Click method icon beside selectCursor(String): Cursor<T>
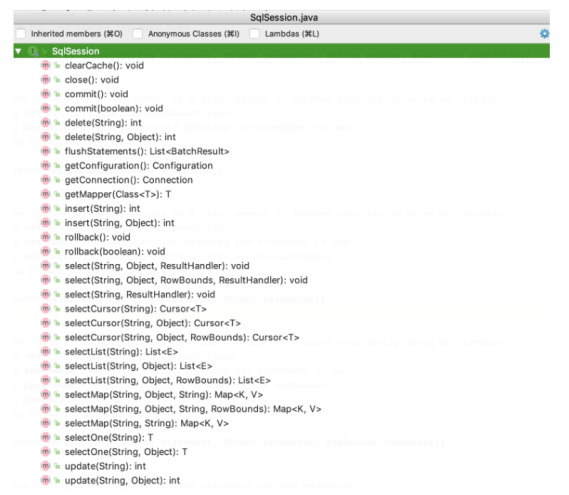This screenshot has width=569, height=495. (x=45, y=308)
